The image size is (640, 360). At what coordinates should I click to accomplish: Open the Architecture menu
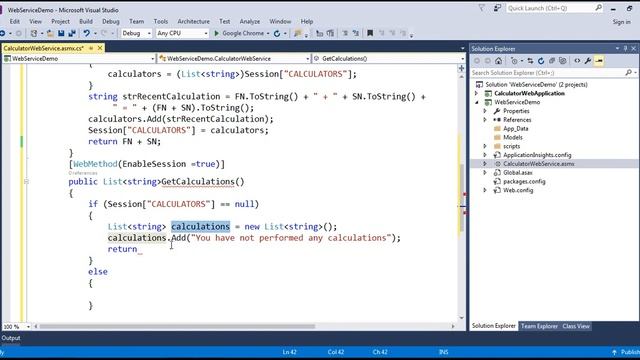pos(193,21)
